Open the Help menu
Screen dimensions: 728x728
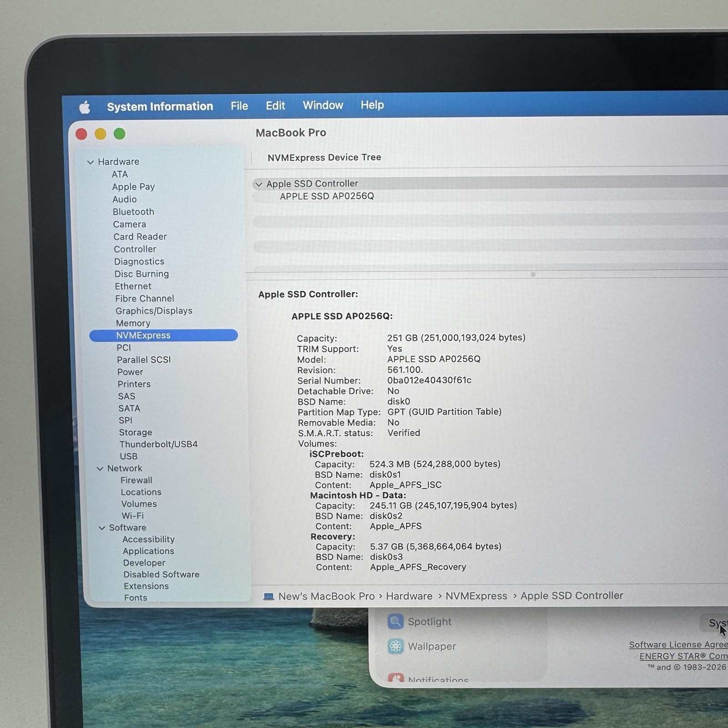(372, 105)
